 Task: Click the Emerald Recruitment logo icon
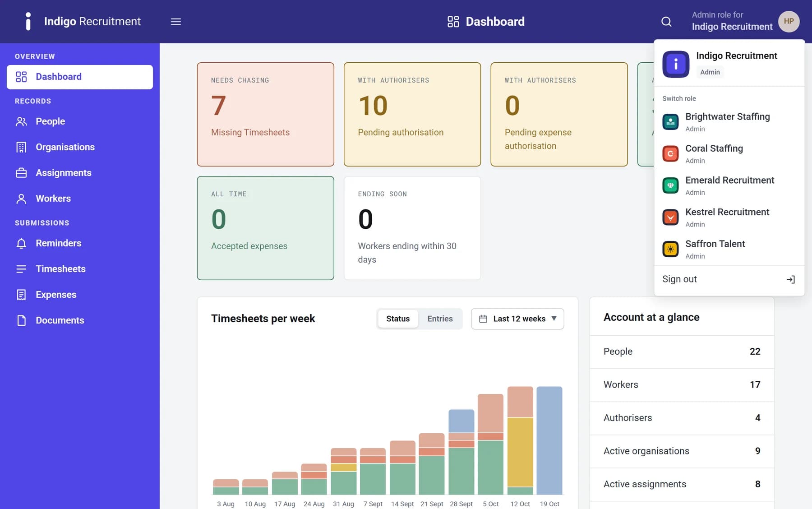[x=670, y=185]
